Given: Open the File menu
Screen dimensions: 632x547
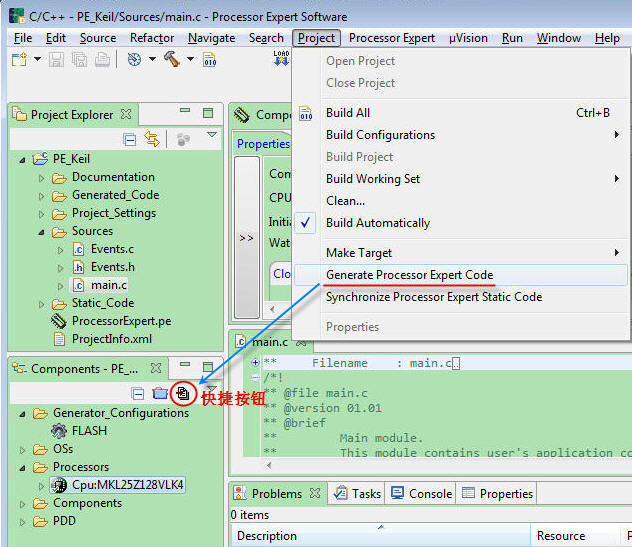Looking at the screenshot, I should tap(23, 38).
